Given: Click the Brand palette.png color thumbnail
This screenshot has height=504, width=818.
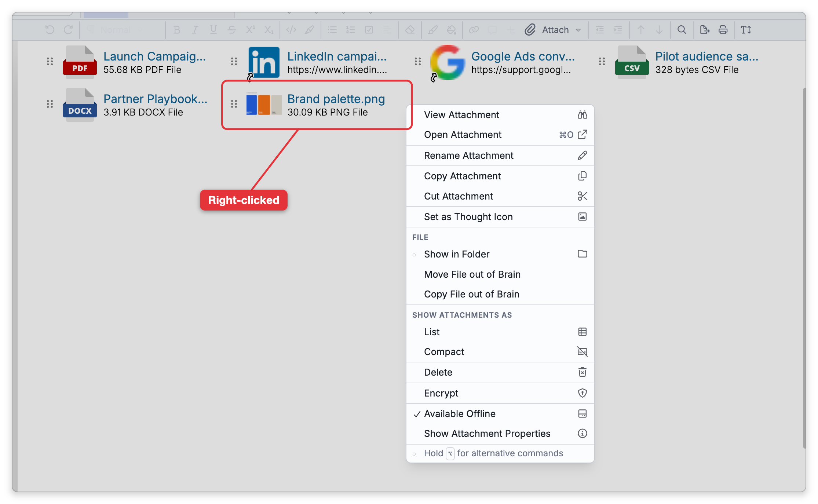Looking at the screenshot, I should pos(264,105).
